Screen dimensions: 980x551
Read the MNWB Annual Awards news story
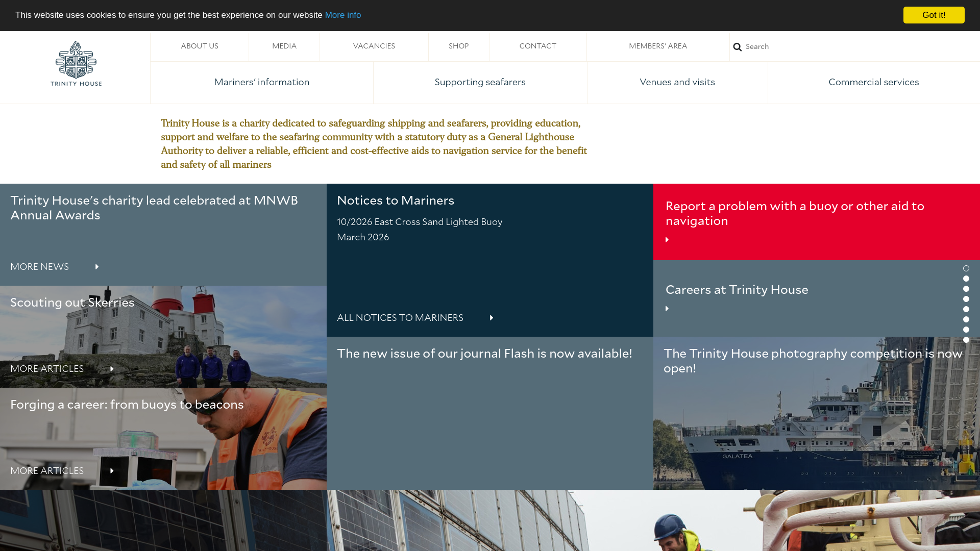(x=154, y=208)
